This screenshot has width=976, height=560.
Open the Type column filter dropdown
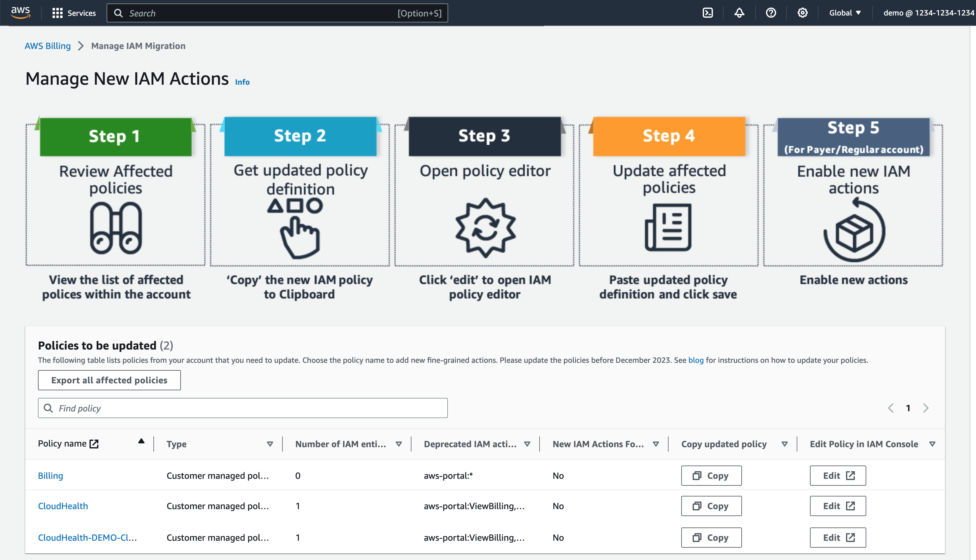tap(270, 444)
